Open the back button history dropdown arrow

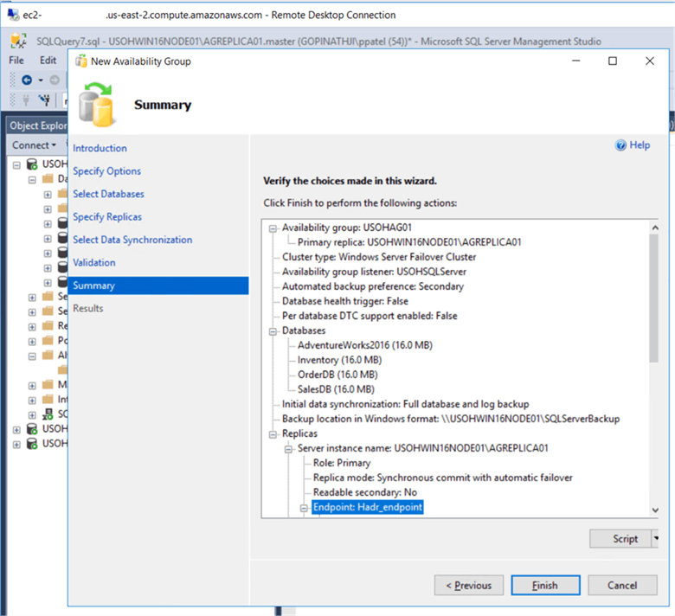(x=41, y=80)
